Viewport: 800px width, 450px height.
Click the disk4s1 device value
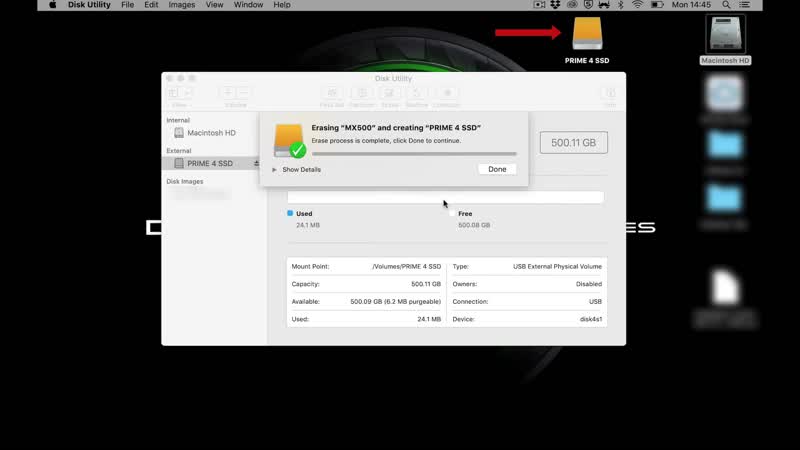coord(591,319)
